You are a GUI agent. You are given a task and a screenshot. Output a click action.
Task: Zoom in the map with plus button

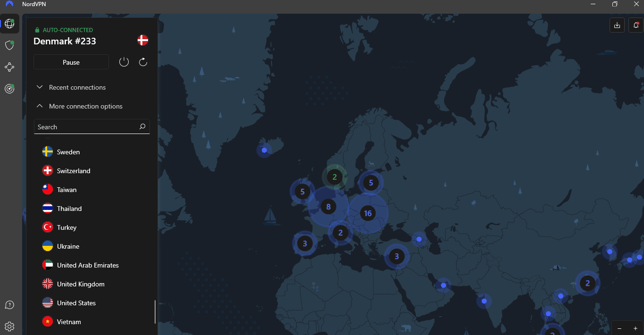[636, 328]
